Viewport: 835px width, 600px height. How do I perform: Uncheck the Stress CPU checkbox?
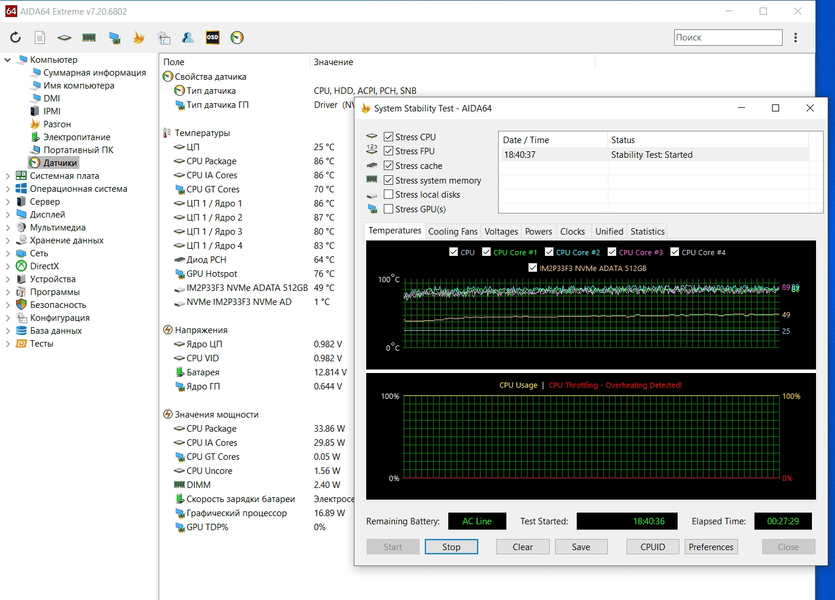click(x=388, y=137)
